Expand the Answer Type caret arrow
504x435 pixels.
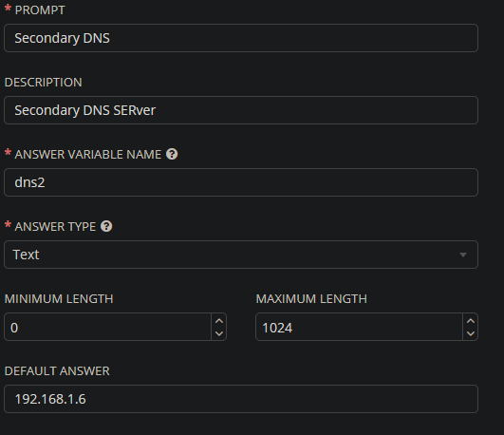coord(463,255)
